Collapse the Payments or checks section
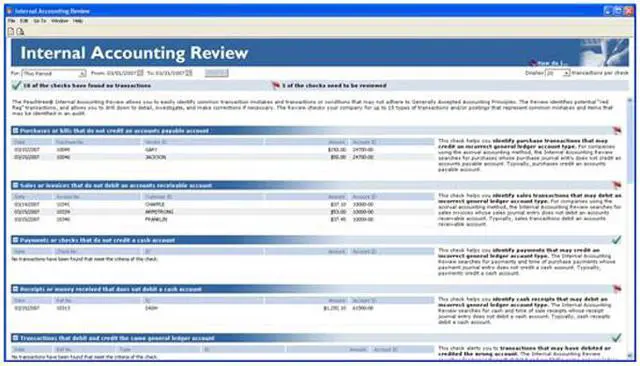Image resolution: width=640 pixels, height=366 pixels. [16, 240]
